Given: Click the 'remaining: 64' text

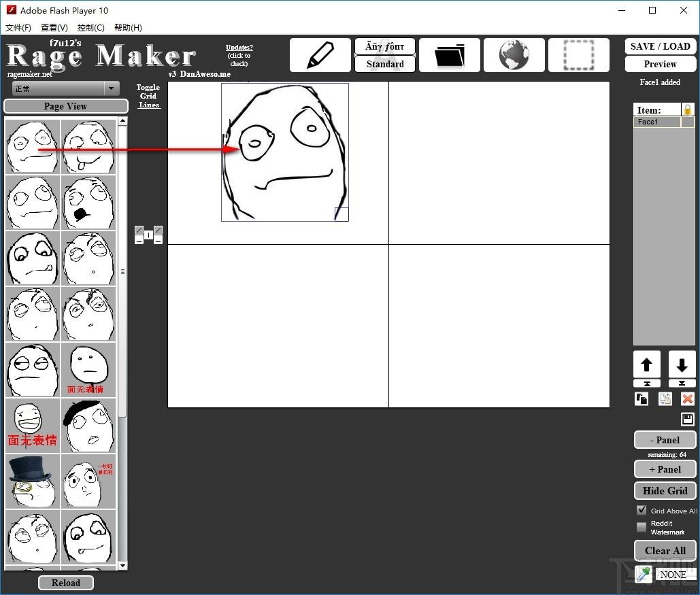Looking at the screenshot, I should (667, 454).
